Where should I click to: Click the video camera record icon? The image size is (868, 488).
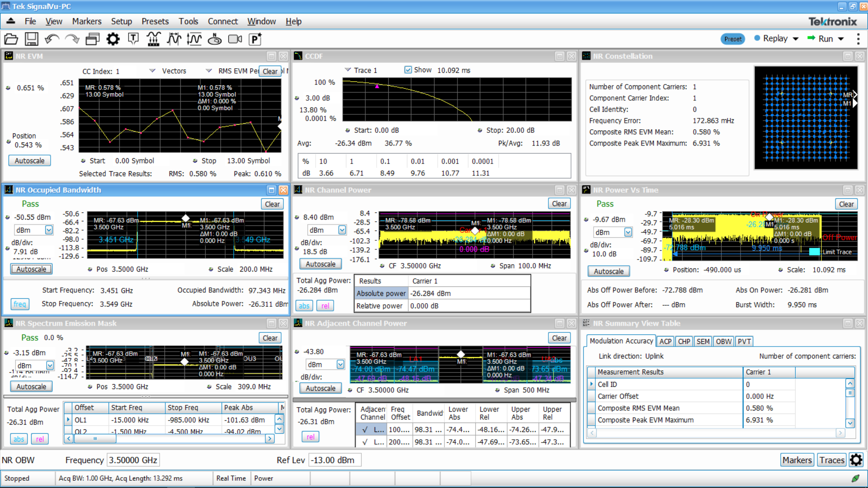pyautogui.click(x=235, y=39)
